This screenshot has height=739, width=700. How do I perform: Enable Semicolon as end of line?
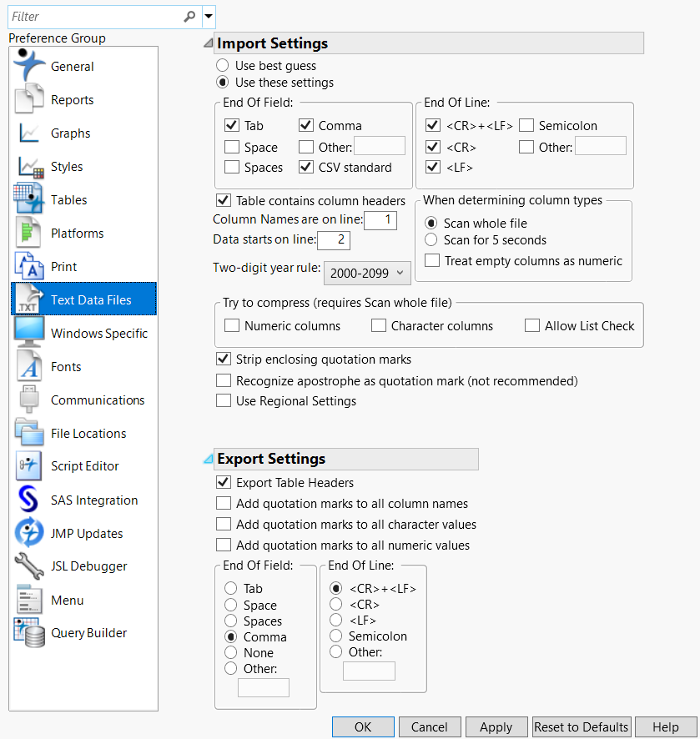[526, 125]
